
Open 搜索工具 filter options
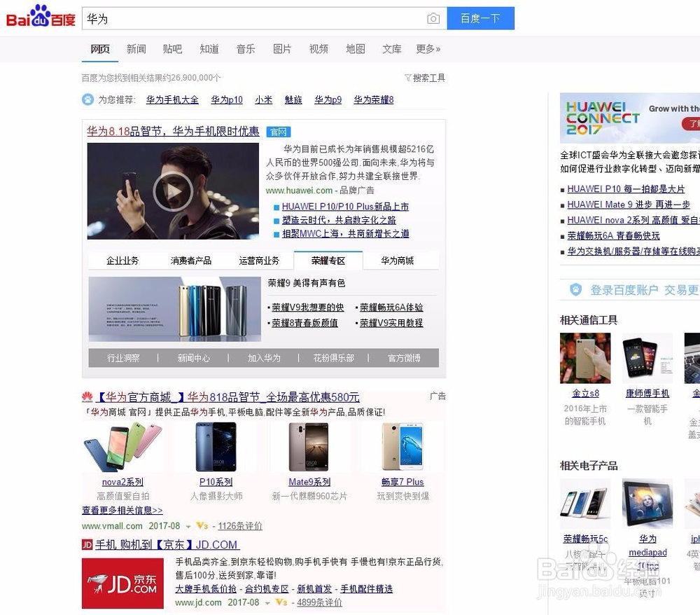(425, 78)
